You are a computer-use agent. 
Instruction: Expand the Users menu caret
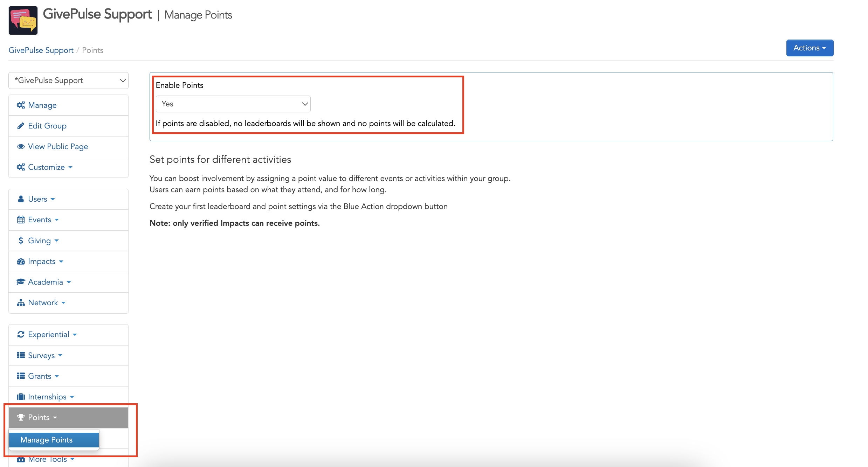click(x=53, y=199)
